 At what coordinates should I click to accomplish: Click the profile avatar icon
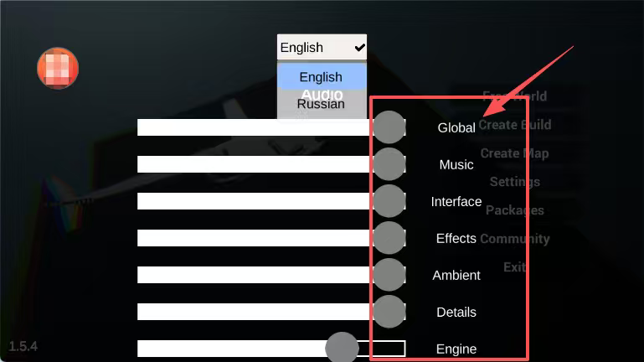(58, 68)
